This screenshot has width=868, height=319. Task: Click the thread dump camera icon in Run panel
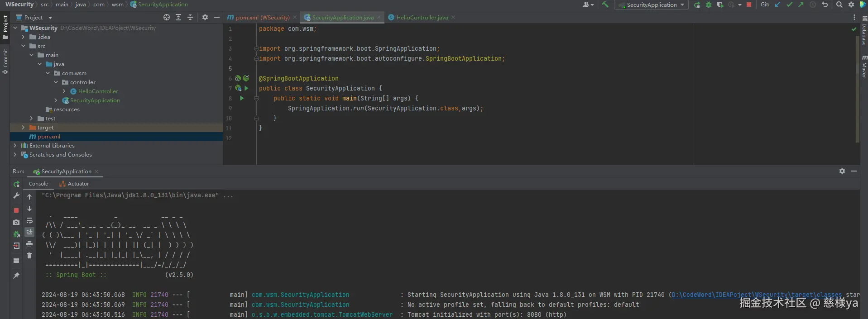click(x=16, y=222)
